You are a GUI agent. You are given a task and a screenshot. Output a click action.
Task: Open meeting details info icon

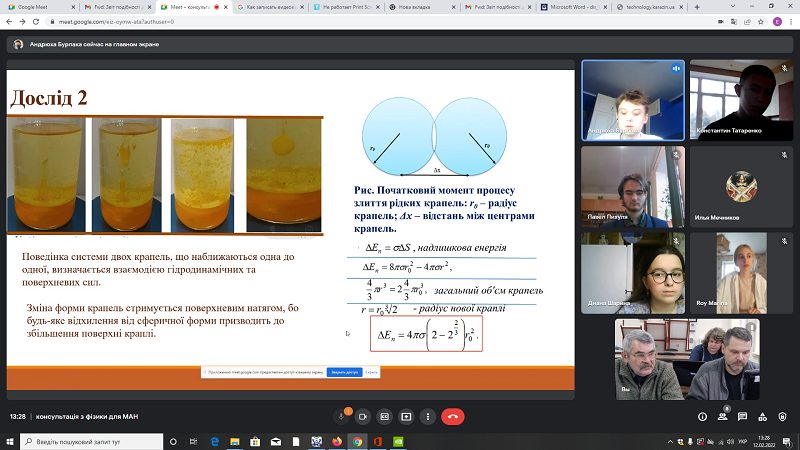[x=703, y=417]
